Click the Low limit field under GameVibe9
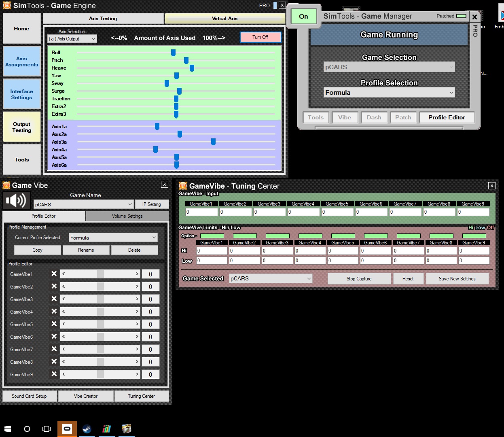 point(474,261)
